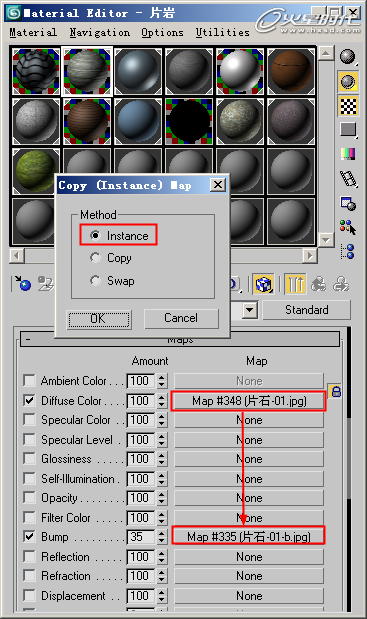Open the Navigation menu

(x=99, y=32)
